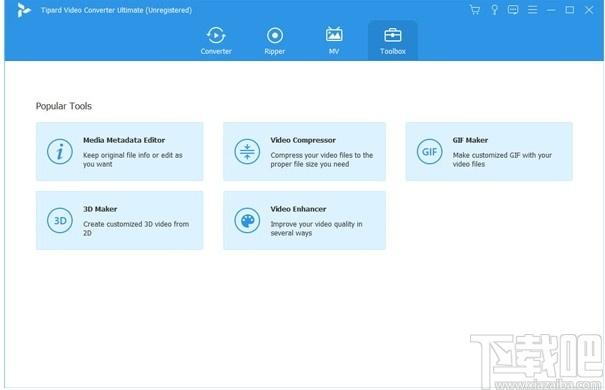Open the MV tab
Viewport: 605px width, 390px height.
[x=334, y=41]
